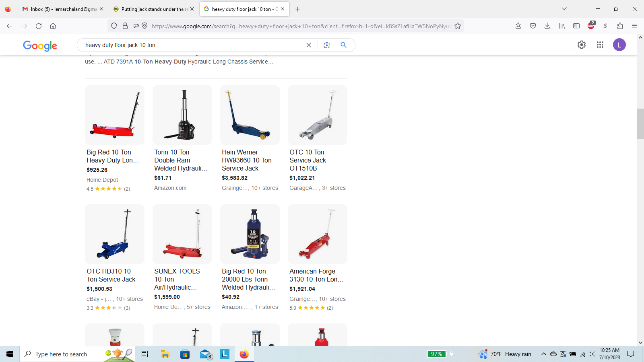
Task: Open the Hein Werner HW93660 product link
Action: (x=246, y=160)
